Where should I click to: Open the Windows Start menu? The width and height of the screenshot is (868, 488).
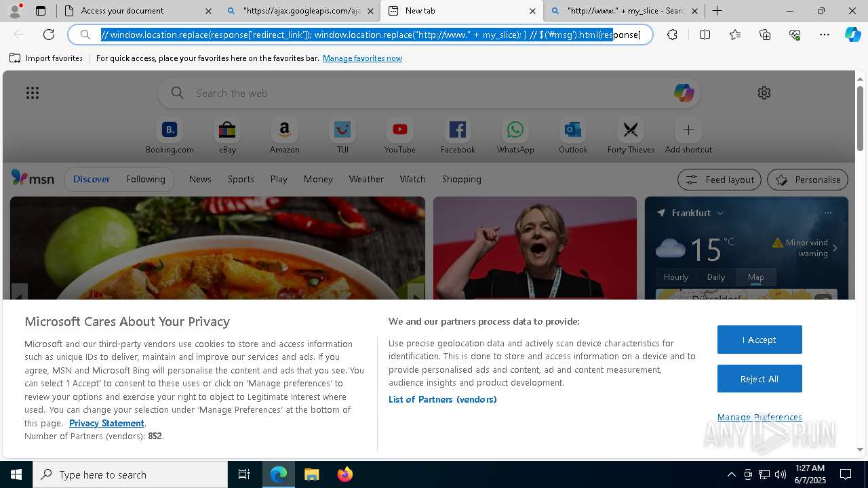click(16, 474)
